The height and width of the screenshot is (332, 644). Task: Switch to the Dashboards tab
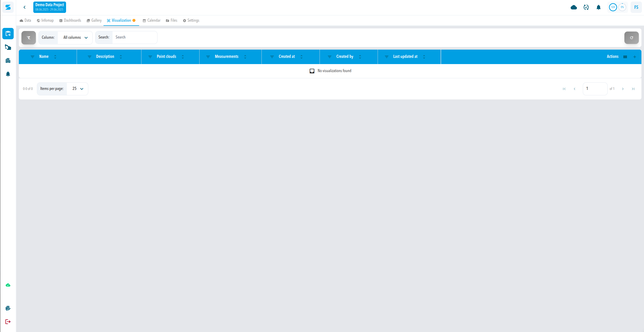70,20
